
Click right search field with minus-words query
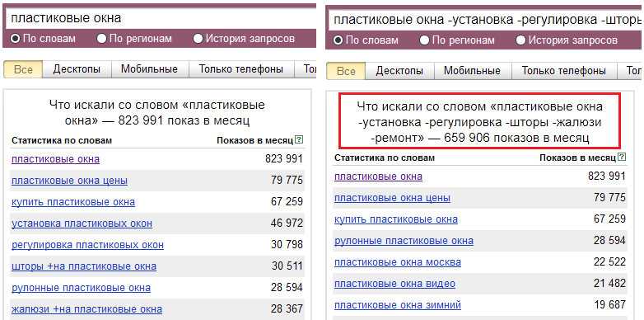coord(484,20)
